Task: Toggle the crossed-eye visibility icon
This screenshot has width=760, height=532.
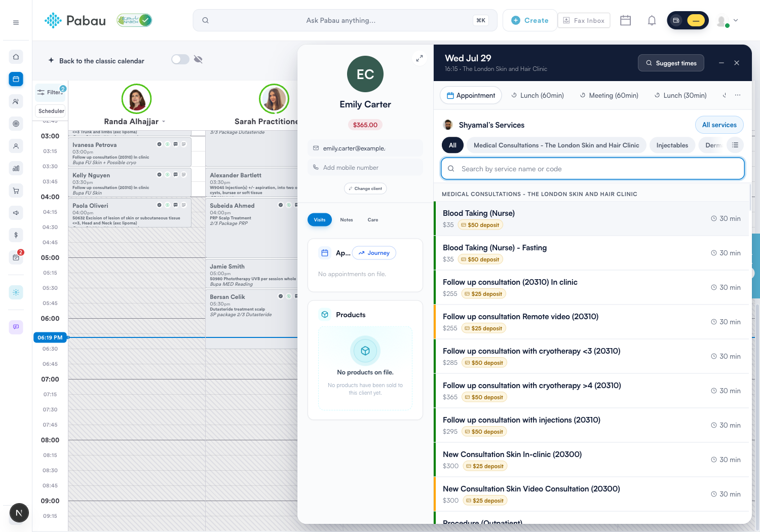Action: pyautogui.click(x=198, y=59)
